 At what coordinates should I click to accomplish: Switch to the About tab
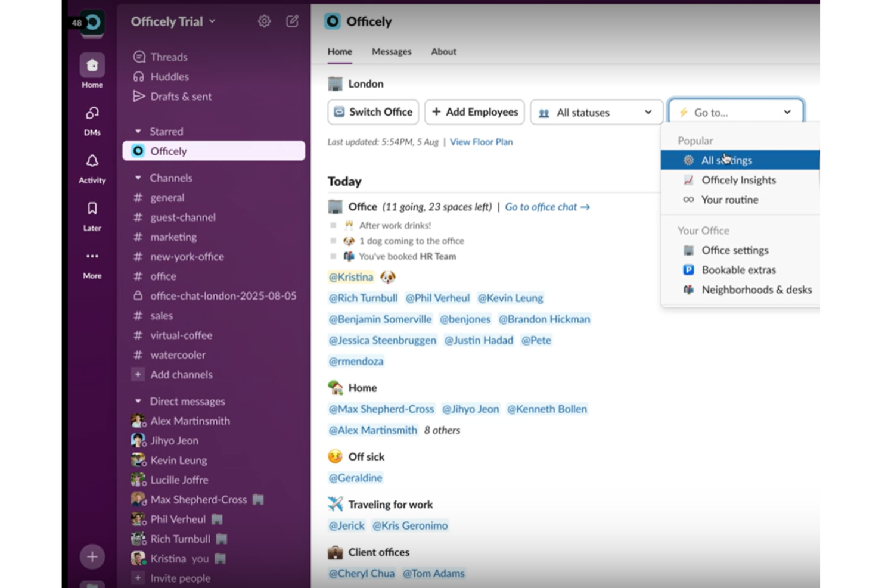[444, 52]
